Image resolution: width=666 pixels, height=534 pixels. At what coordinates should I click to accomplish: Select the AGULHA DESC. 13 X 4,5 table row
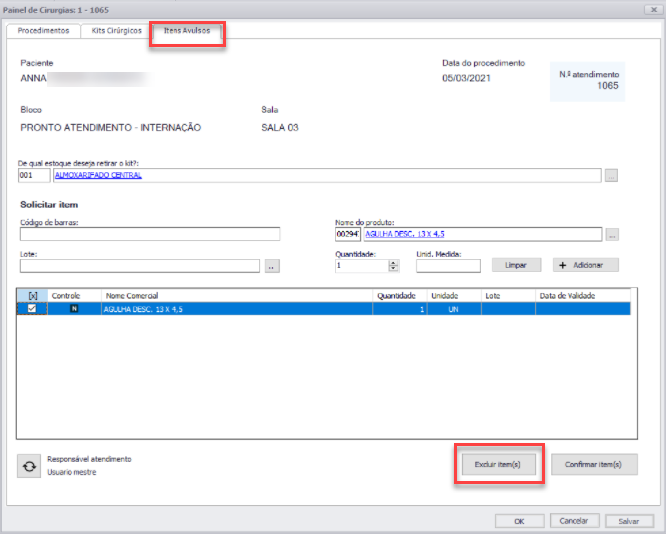pyautogui.click(x=324, y=309)
